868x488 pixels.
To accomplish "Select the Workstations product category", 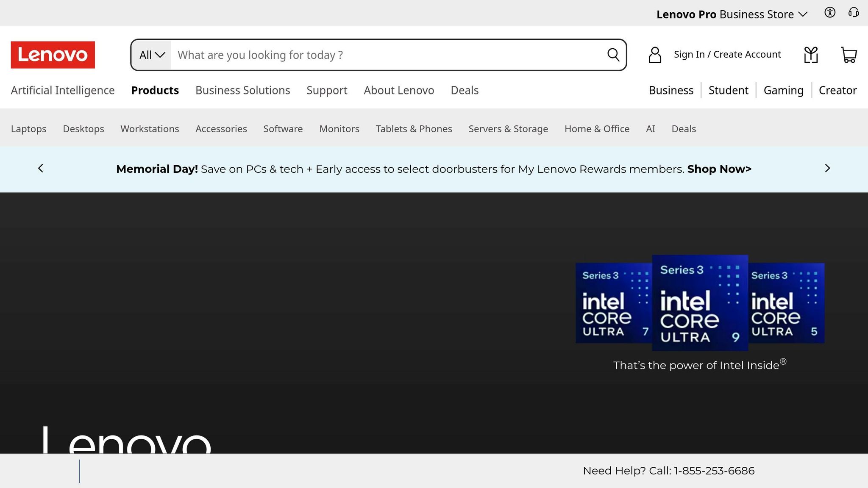I will [x=150, y=129].
